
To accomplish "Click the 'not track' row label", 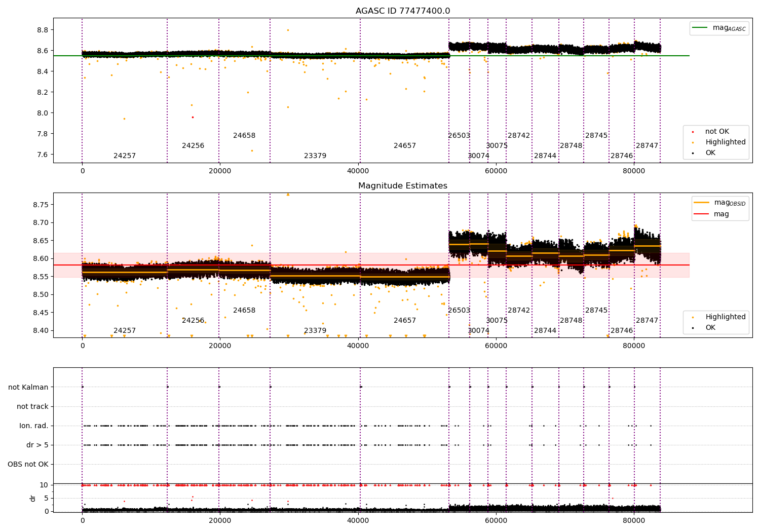I will tap(32, 407).
